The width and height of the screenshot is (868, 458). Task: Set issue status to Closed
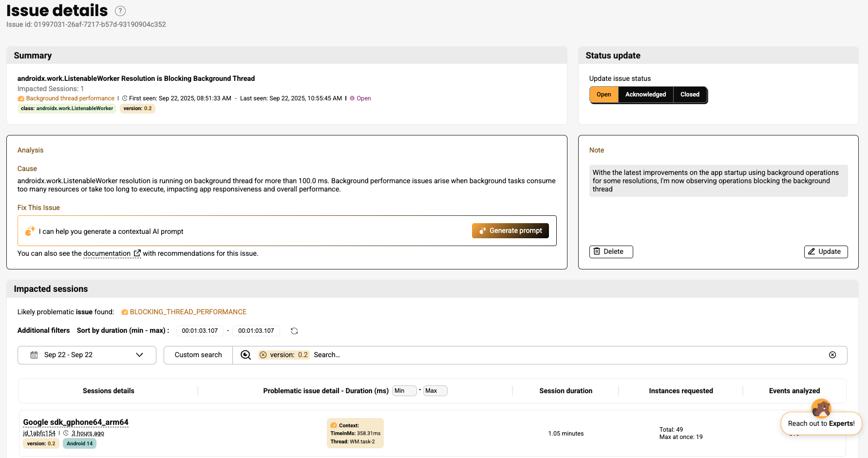pyautogui.click(x=690, y=95)
